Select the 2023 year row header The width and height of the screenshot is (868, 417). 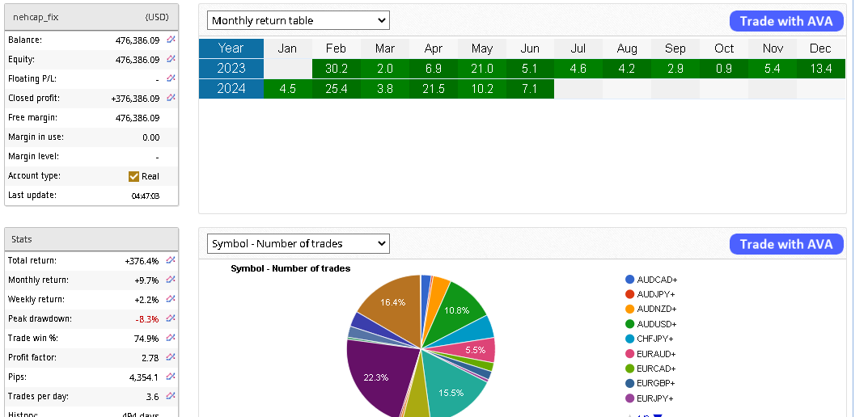point(231,69)
